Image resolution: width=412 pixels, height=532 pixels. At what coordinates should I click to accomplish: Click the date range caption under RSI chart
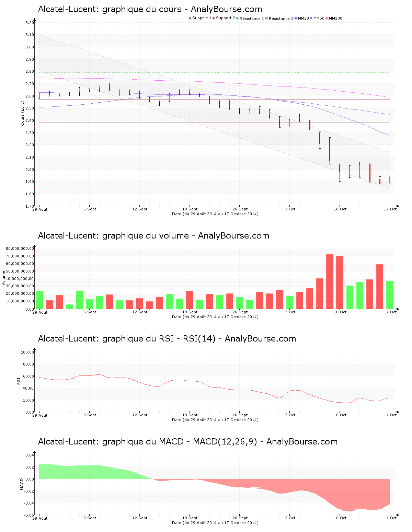click(x=215, y=420)
